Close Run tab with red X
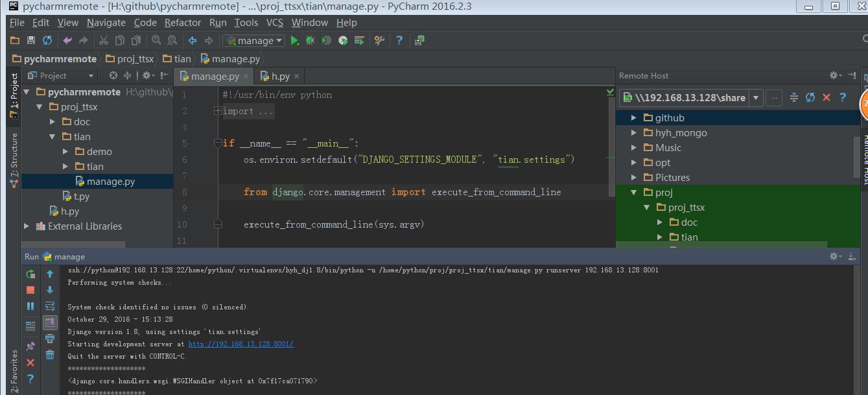Image resolution: width=868 pixels, height=395 pixels. tap(30, 363)
